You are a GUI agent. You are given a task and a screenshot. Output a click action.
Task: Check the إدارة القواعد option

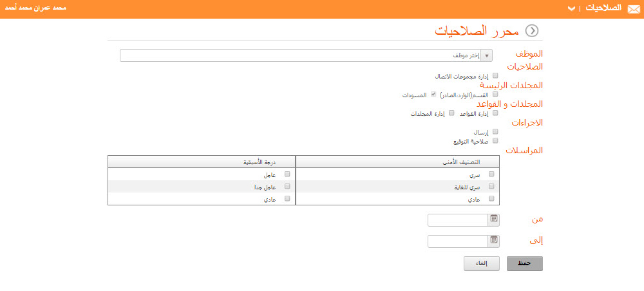pyautogui.click(x=495, y=113)
